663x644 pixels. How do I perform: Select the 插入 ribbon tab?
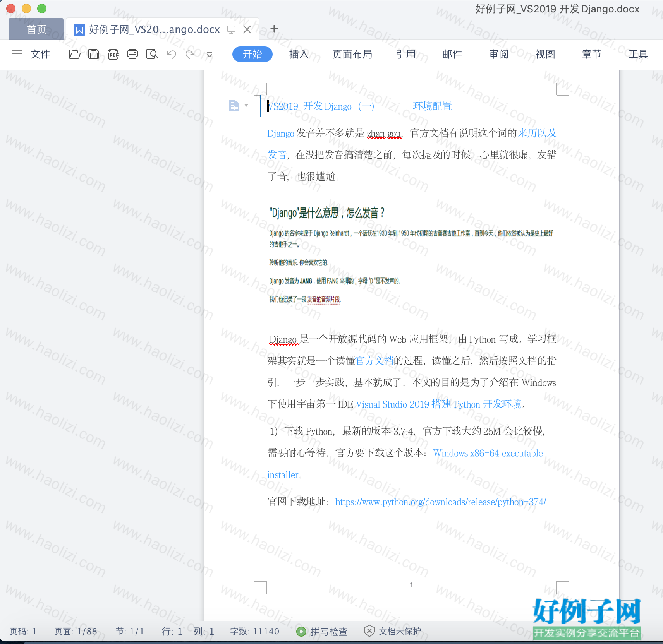(299, 54)
